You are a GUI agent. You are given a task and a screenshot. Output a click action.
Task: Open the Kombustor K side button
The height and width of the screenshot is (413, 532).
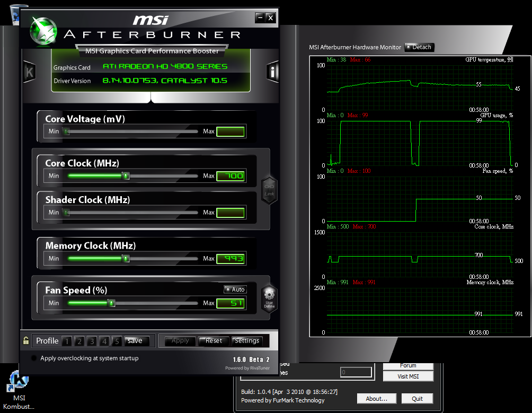(x=30, y=72)
